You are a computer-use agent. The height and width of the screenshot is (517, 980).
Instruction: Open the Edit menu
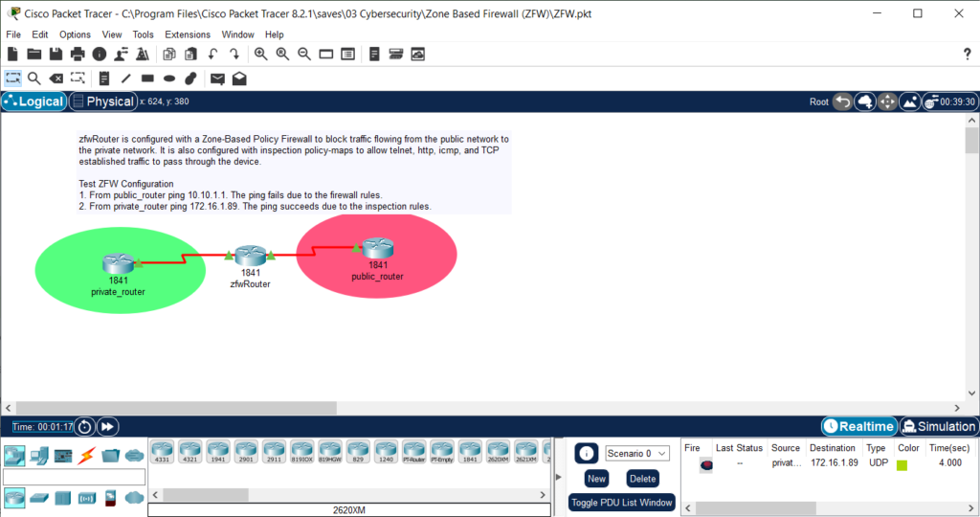point(40,34)
